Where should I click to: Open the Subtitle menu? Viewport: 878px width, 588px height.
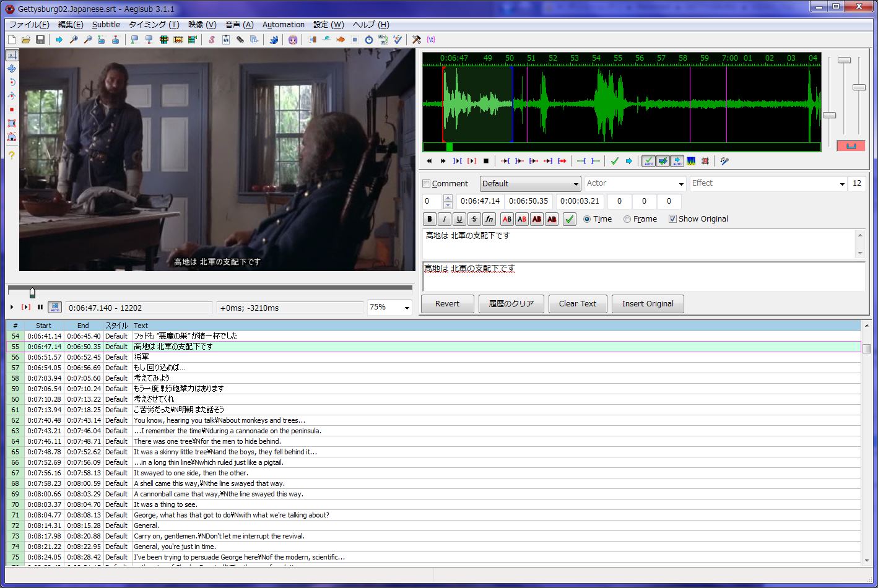[x=106, y=25]
